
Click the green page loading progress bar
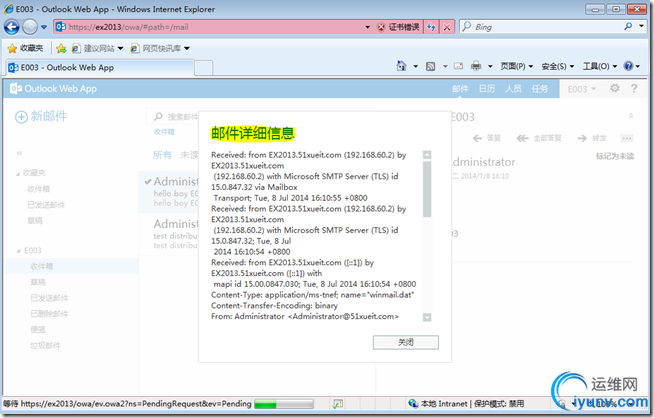point(284,404)
